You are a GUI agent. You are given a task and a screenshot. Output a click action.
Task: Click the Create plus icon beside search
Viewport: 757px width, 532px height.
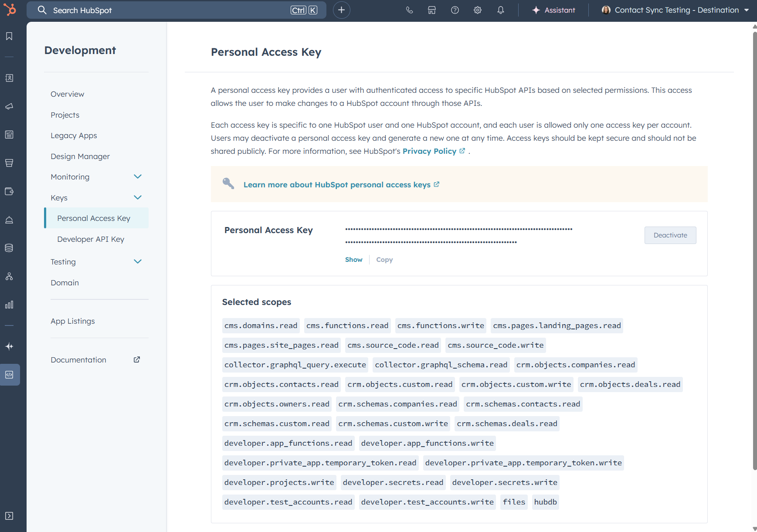click(341, 10)
